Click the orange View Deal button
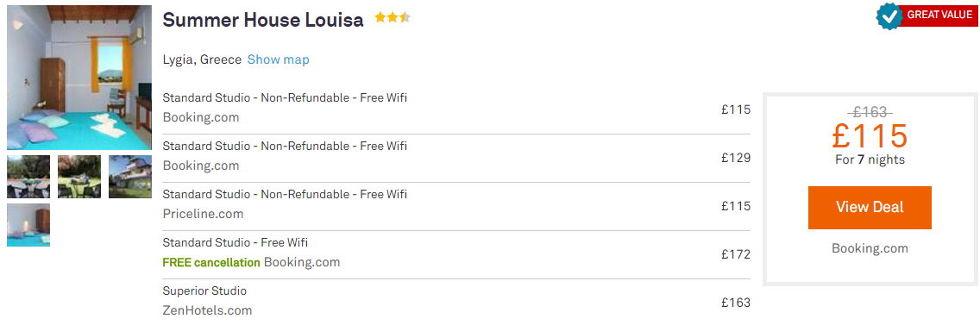This screenshot has width=980, height=325. click(870, 208)
